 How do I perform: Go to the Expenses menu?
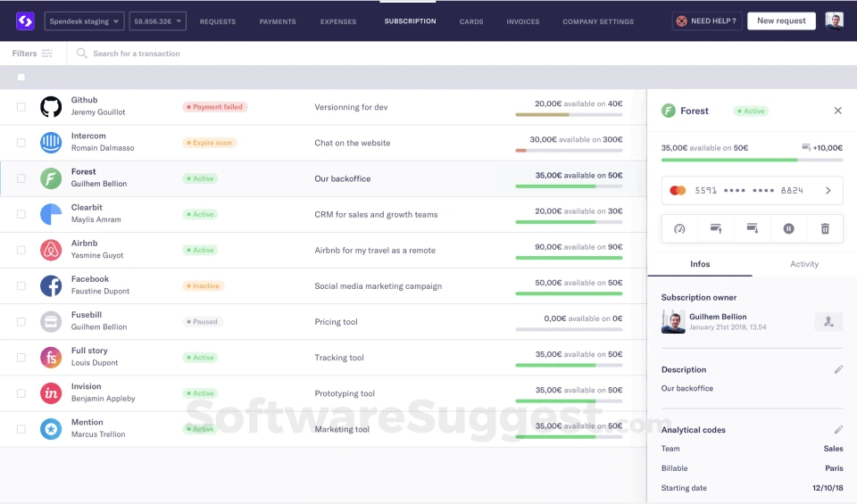click(x=338, y=21)
